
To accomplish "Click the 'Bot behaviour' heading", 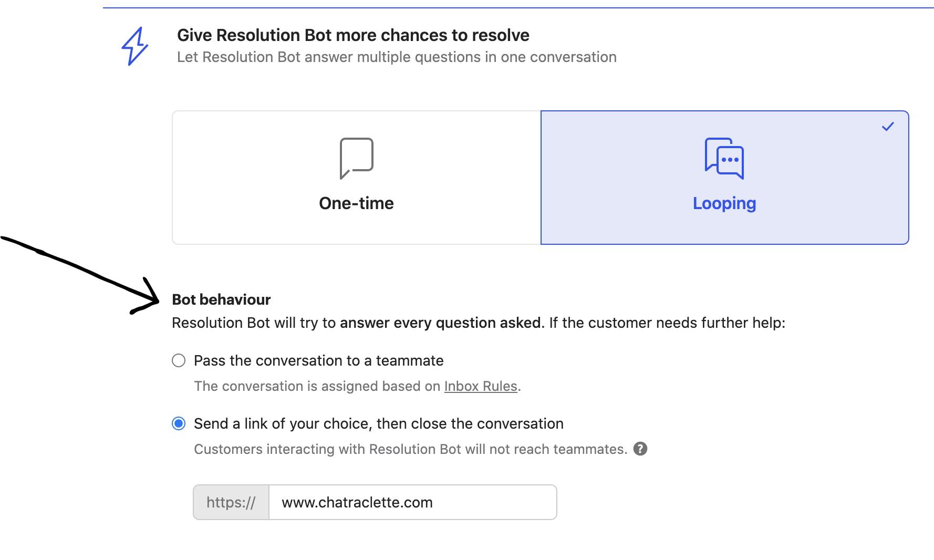I will coord(221,299).
